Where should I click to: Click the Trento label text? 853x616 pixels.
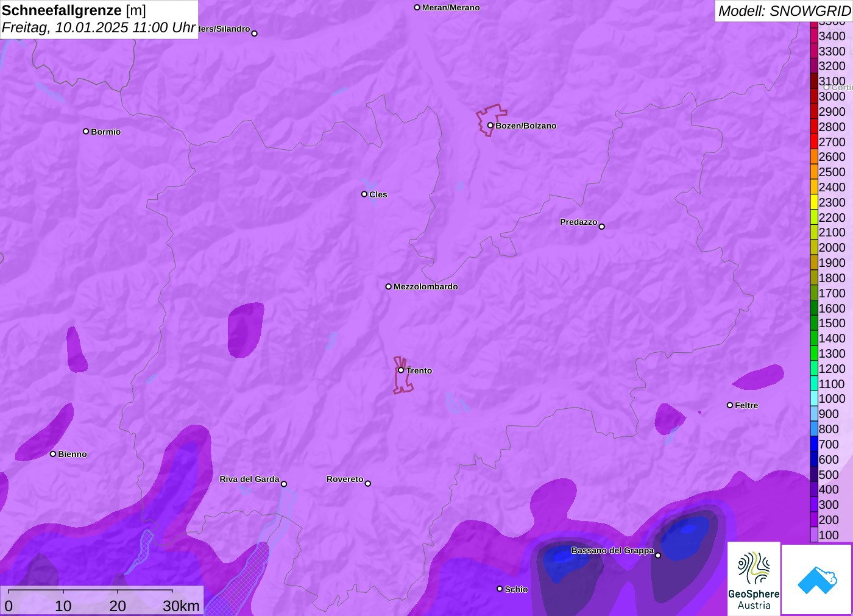point(419,370)
